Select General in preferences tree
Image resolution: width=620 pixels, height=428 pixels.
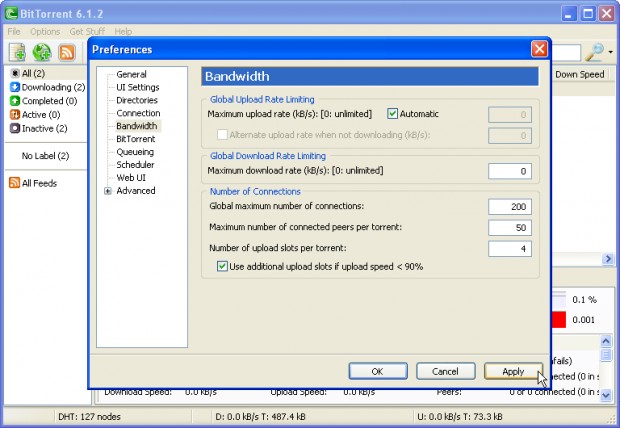pos(131,74)
